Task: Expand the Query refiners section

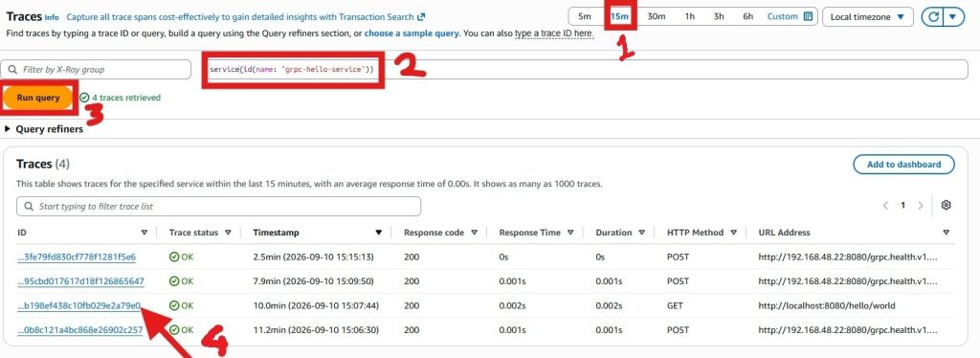Action: [x=44, y=129]
